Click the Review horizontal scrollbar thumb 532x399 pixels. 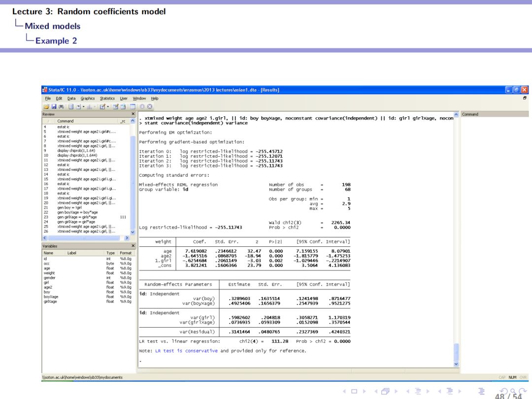83,238
